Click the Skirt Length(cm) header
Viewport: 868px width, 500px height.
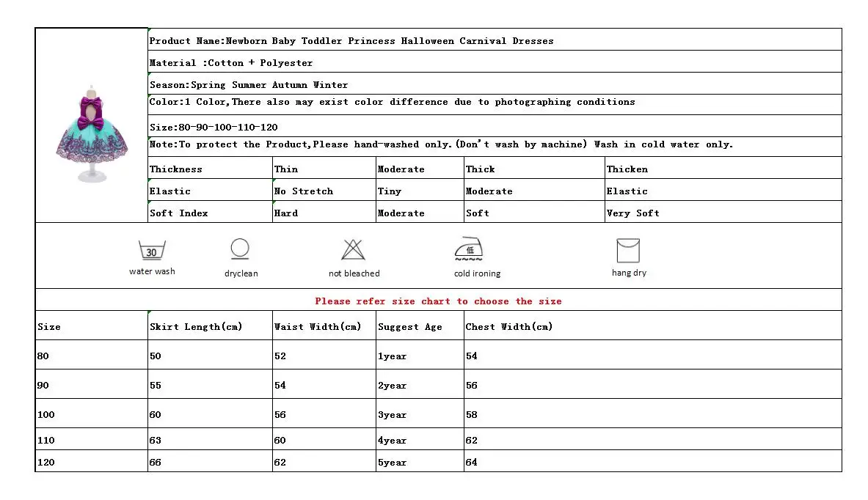tap(211, 326)
